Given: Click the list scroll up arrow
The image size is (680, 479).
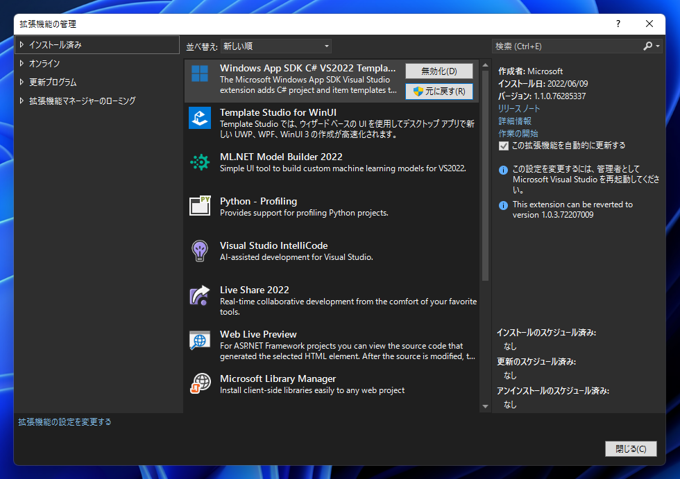Looking at the screenshot, I should click(485, 65).
